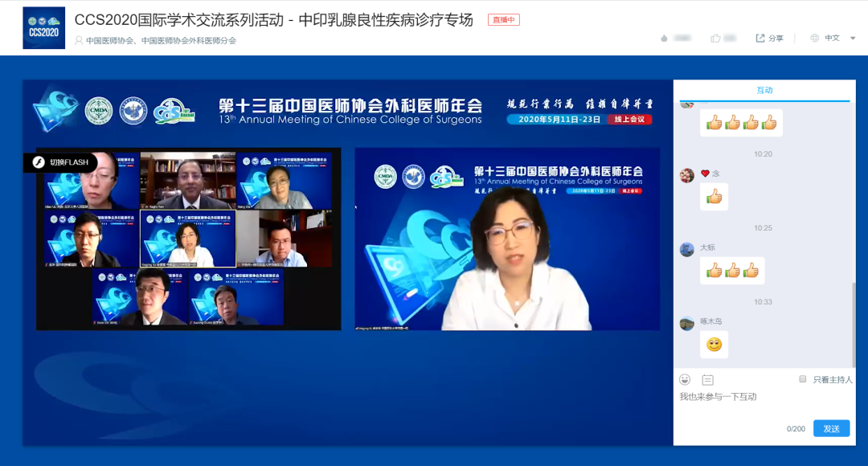Viewport: 868px width, 466px height.
Task: Click user 啄木鸟's avatar in chat
Action: (x=686, y=323)
